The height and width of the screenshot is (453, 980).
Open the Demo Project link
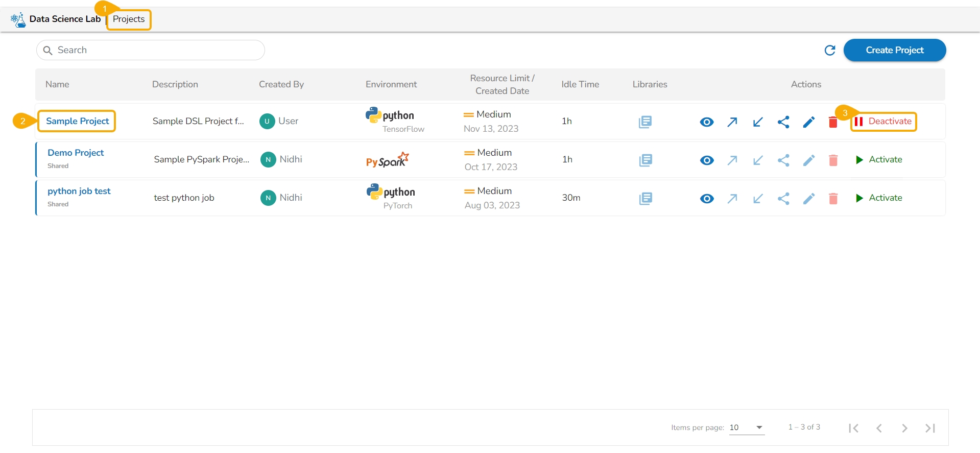tap(76, 153)
